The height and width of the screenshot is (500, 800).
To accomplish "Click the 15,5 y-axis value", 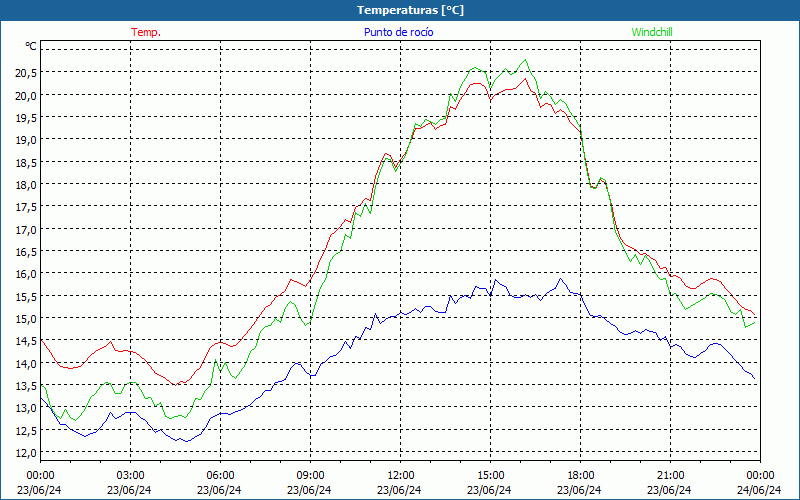I will (26, 296).
